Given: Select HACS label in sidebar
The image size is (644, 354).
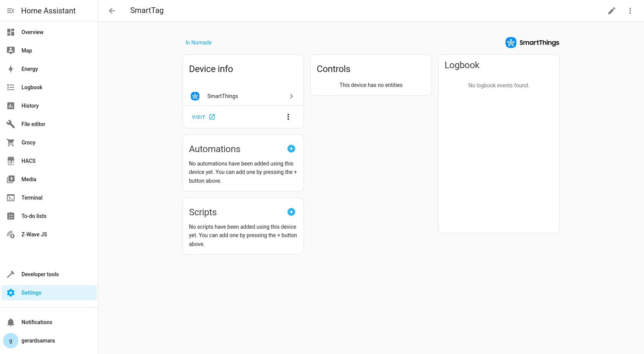Looking at the screenshot, I should click(28, 161).
